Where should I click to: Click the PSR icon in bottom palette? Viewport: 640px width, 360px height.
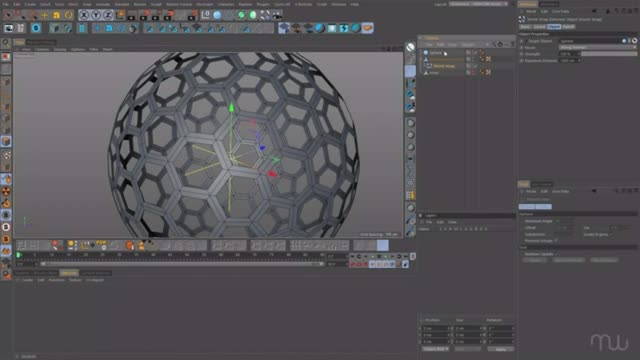pos(101,245)
